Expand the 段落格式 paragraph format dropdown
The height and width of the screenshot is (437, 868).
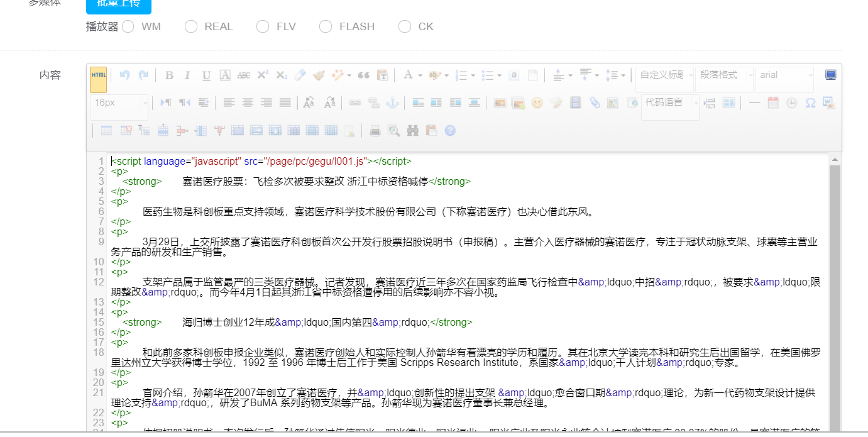click(725, 75)
